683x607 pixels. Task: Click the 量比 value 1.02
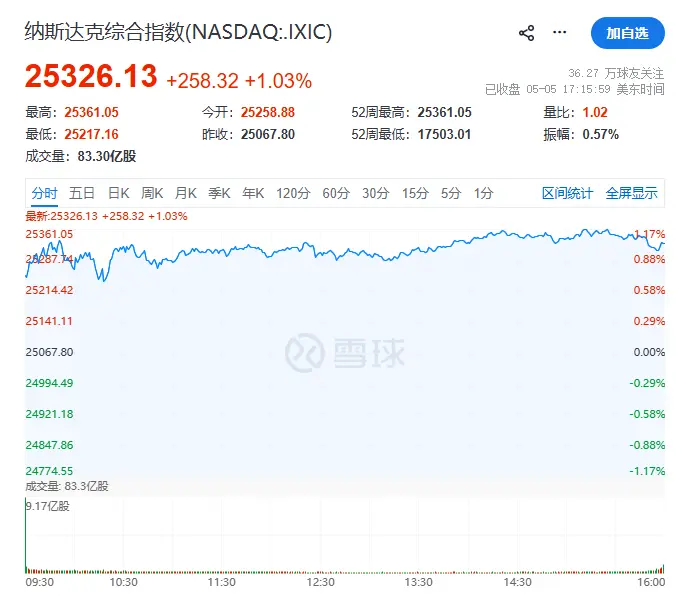pyautogui.click(x=595, y=112)
